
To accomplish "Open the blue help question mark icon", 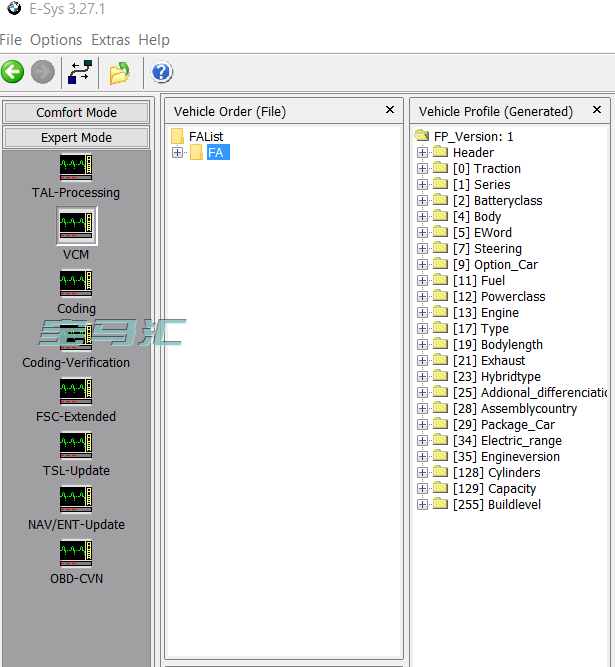I will pos(162,72).
